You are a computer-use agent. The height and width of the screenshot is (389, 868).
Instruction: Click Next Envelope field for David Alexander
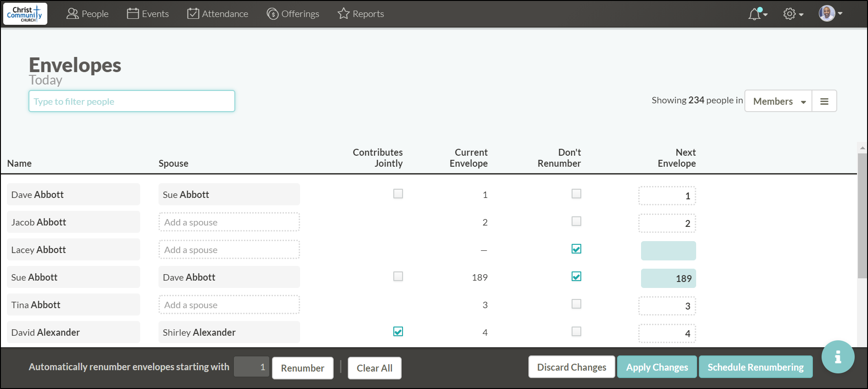[x=667, y=333]
